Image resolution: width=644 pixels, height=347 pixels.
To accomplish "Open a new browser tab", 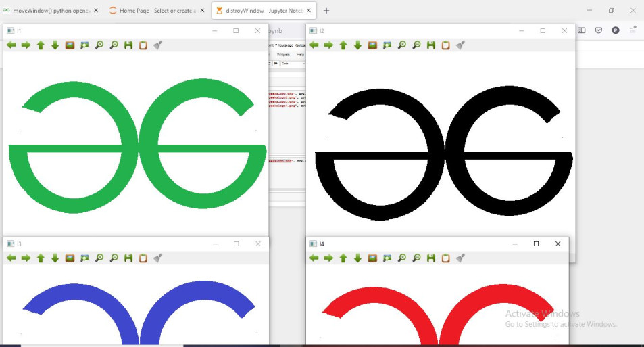I will click(326, 11).
